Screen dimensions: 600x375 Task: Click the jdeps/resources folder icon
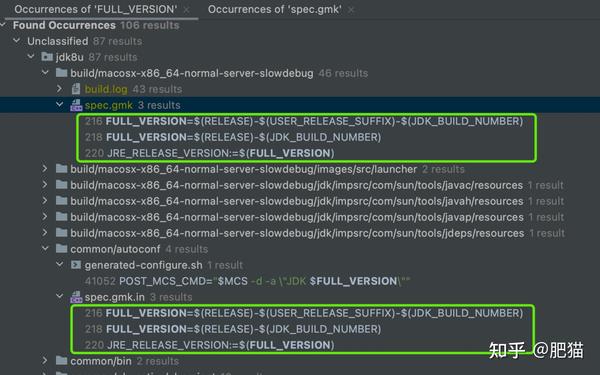click(61, 233)
